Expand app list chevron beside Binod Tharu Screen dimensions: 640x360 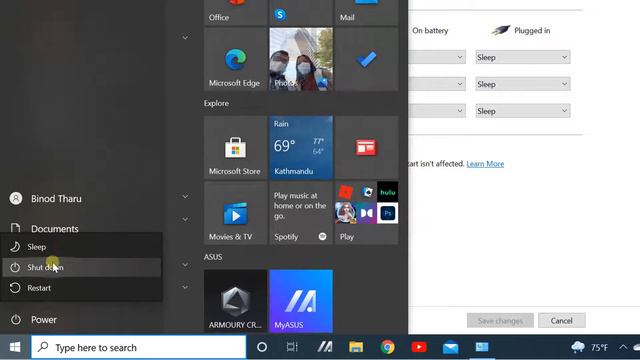[185, 196]
